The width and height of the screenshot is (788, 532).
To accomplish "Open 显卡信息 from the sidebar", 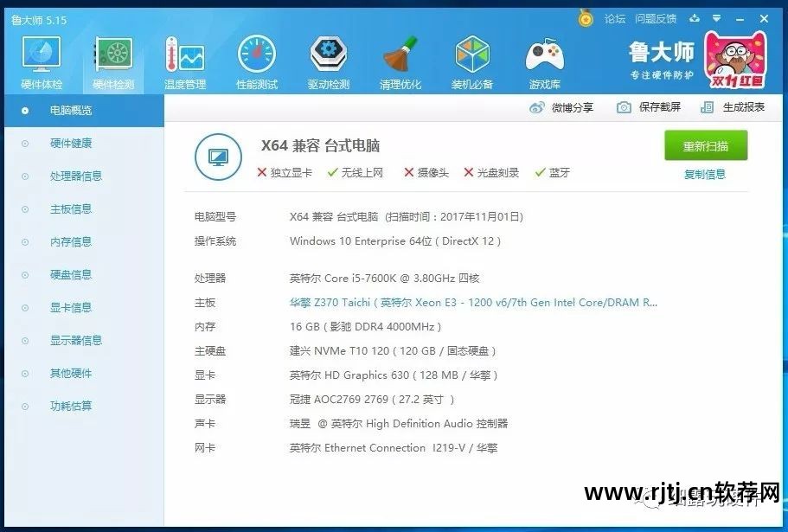I will click(x=71, y=308).
